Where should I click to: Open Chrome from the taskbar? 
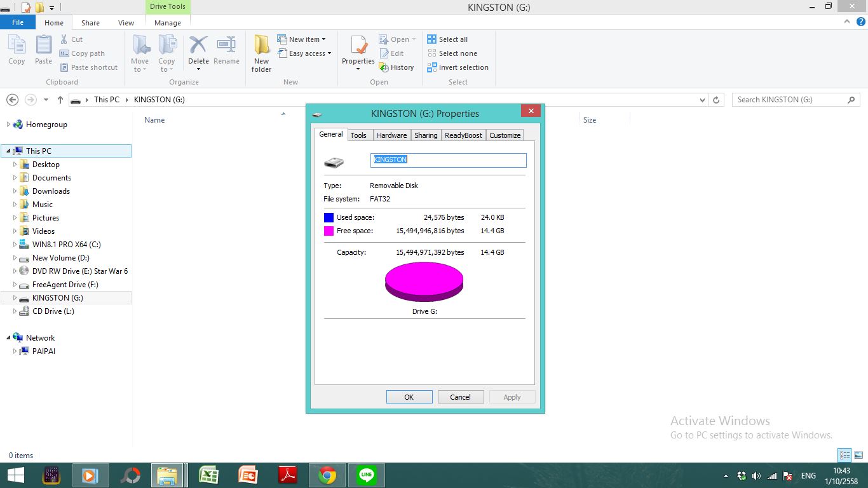pyautogui.click(x=327, y=475)
